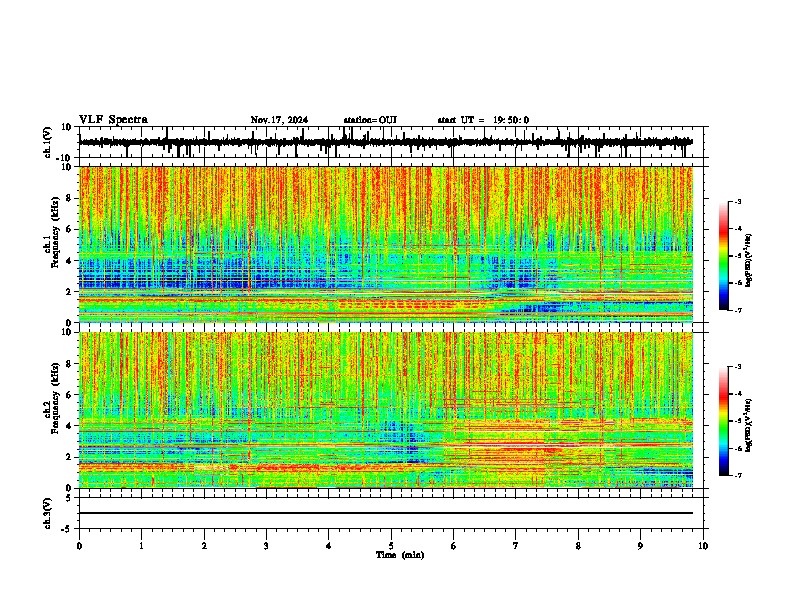
Task: Click the "VLF Spectra" title text
Action: [113, 120]
